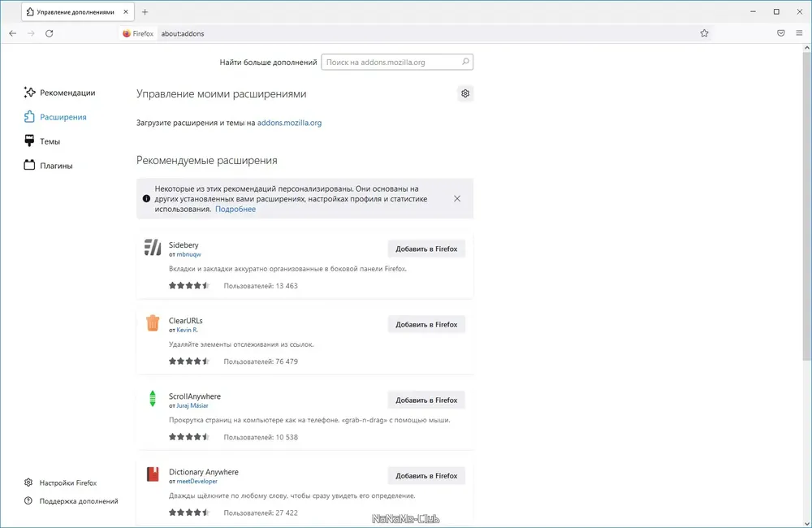Click text Пользователей: 76 479
Viewport: 812px width, 528px height.
coord(261,361)
